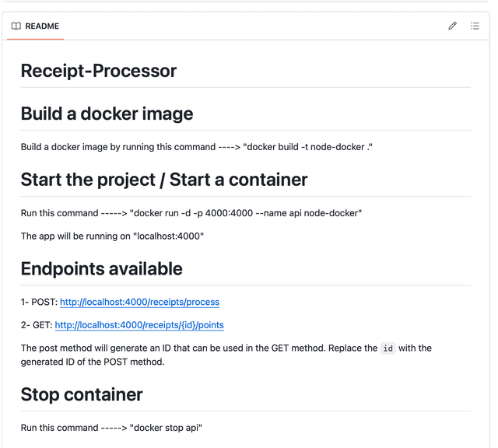Open the README outline list icon
The image size is (498, 448).
tap(475, 26)
